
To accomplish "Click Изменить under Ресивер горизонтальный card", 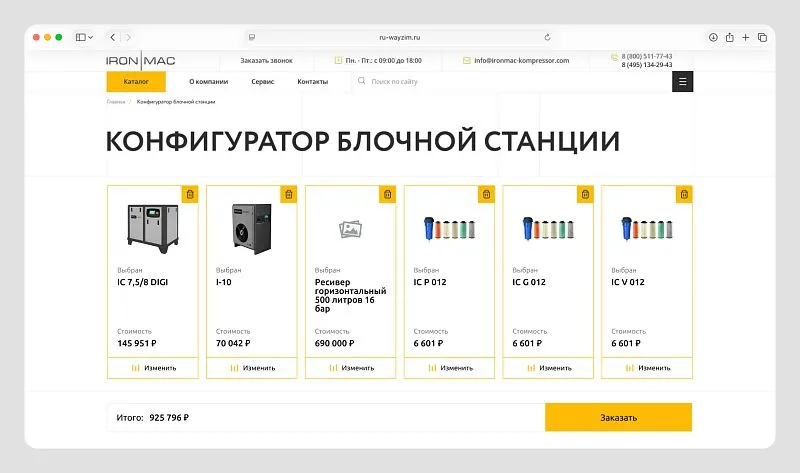I will click(351, 368).
